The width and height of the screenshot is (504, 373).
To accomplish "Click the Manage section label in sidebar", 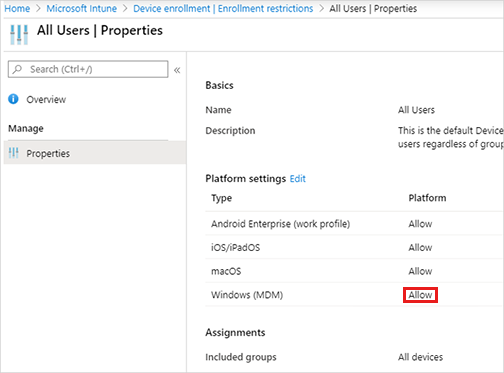I will point(26,128).
